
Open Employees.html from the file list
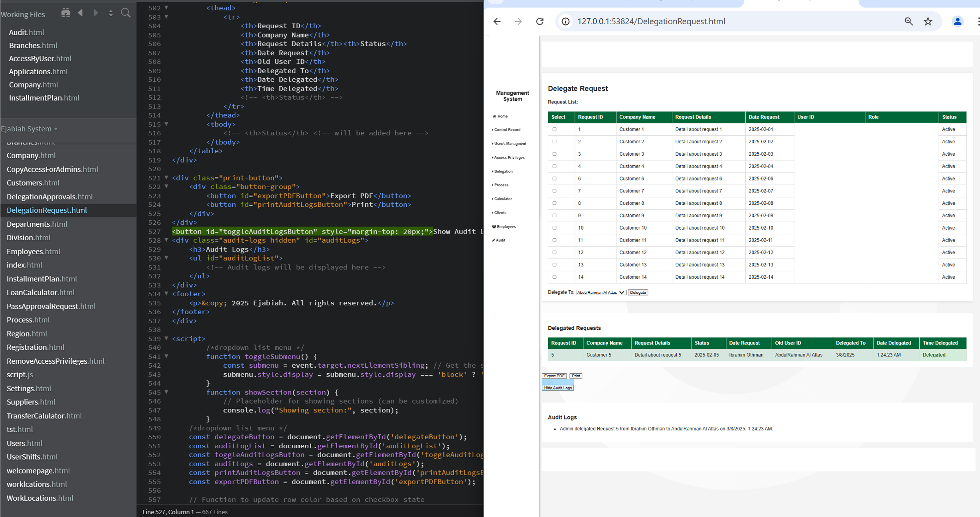[x=34, y=251]
